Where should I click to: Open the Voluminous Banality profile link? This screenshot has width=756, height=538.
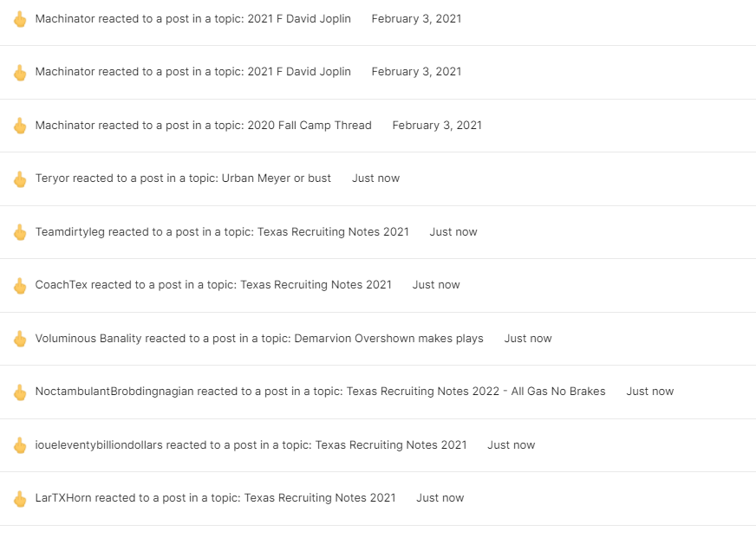point(88,339)
